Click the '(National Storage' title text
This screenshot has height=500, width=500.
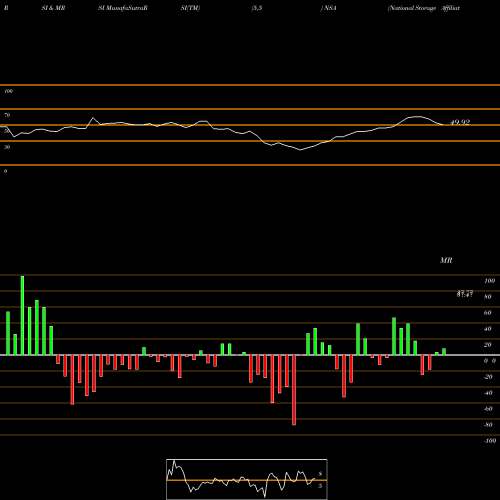pyautogui.click(x=412, y=8)
